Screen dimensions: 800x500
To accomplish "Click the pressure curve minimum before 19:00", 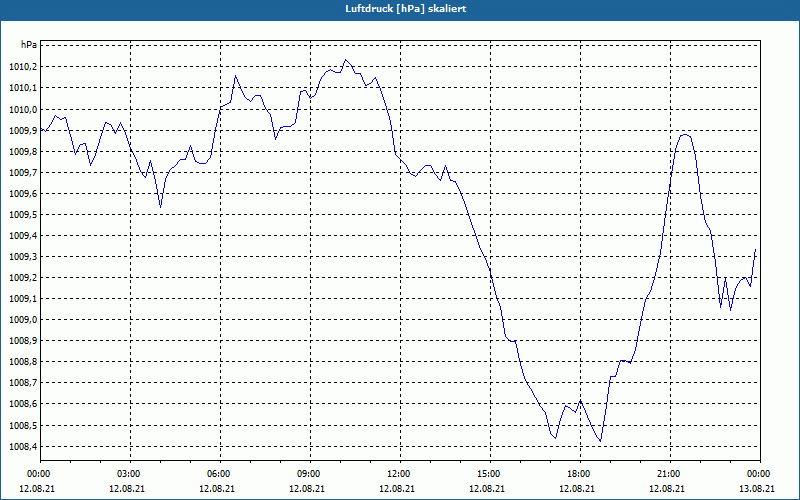I will [601, 441].
